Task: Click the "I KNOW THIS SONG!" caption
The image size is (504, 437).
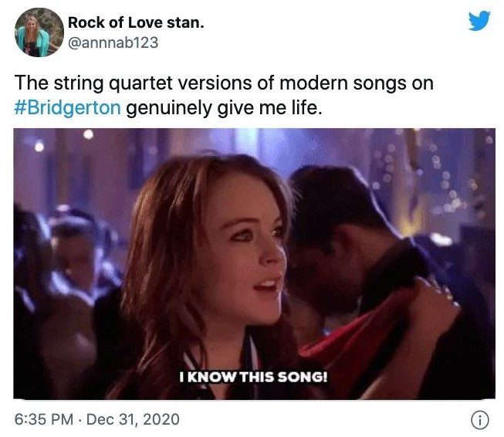Action: click(x=254, y=377)
